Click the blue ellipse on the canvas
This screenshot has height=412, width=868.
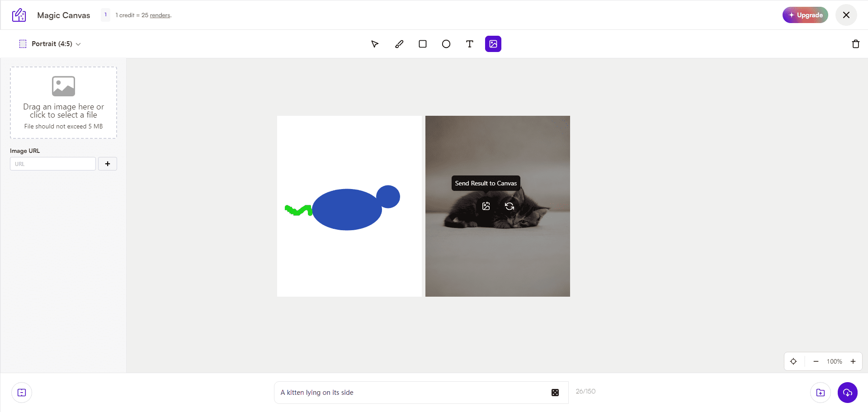point(346,210)
